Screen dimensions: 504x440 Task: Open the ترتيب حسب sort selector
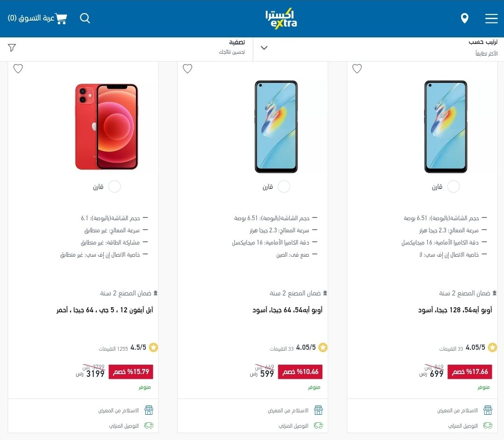378,48
